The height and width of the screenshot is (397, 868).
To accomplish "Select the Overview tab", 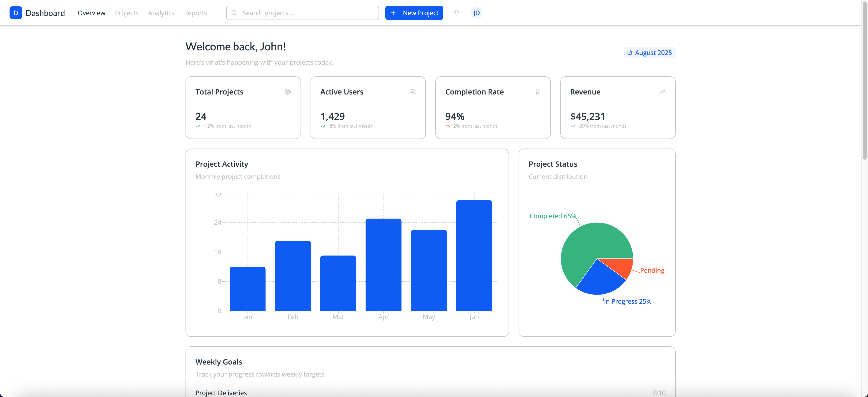I will coord(91,13).
